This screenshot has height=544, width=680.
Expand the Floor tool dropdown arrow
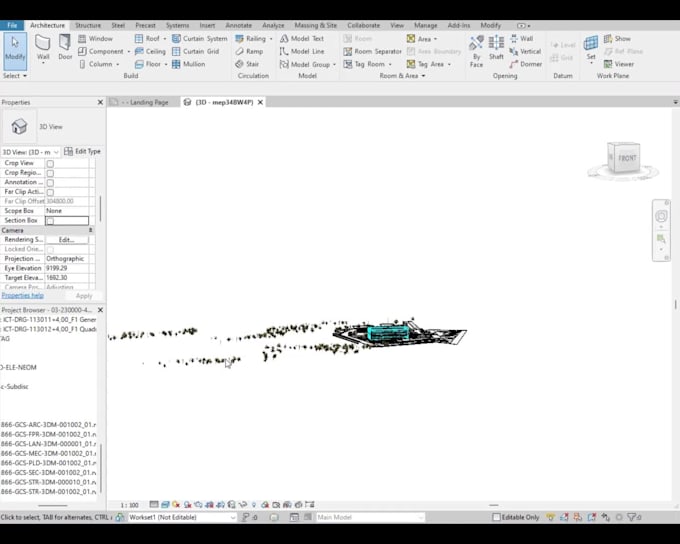[x=166, y=64]
